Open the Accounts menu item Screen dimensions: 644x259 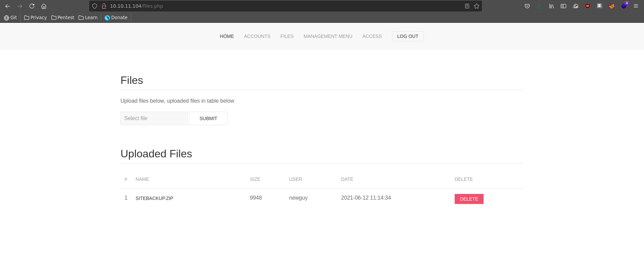click(257, 36)
